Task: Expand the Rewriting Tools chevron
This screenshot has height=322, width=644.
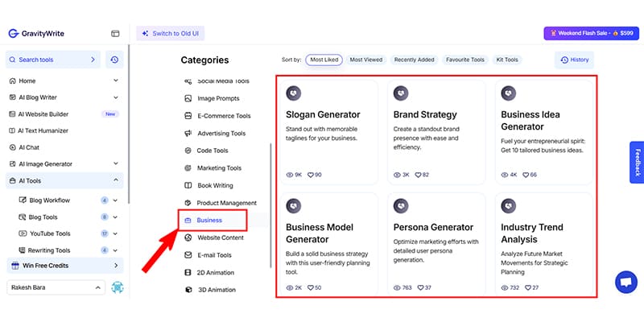Action: pos(115,250)
